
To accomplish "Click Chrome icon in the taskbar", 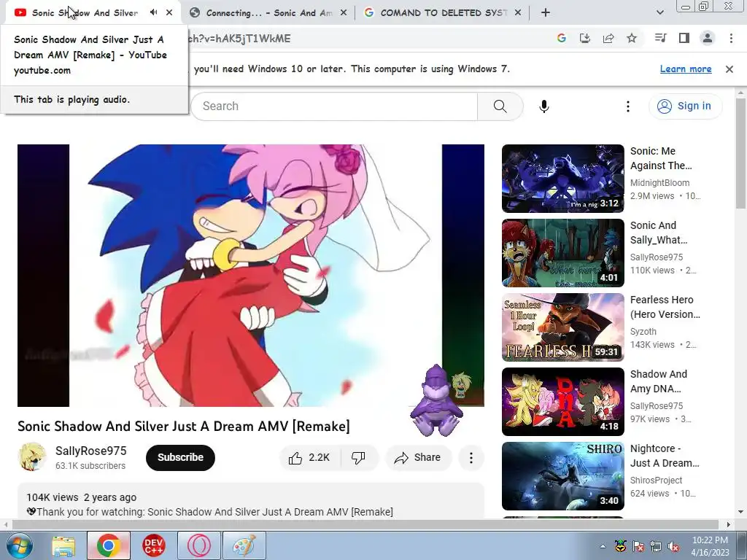I will [109, 545].
